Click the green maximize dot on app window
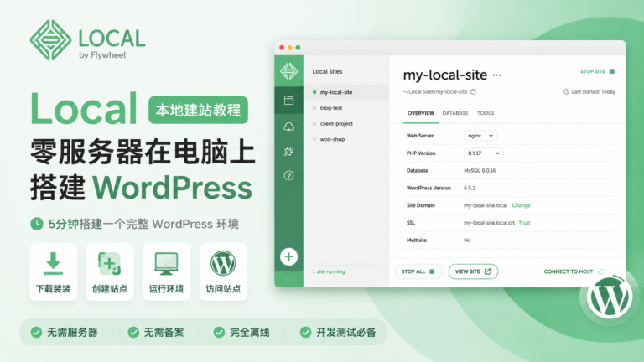Viewport: 644px width, 362px height. (298, 48)
